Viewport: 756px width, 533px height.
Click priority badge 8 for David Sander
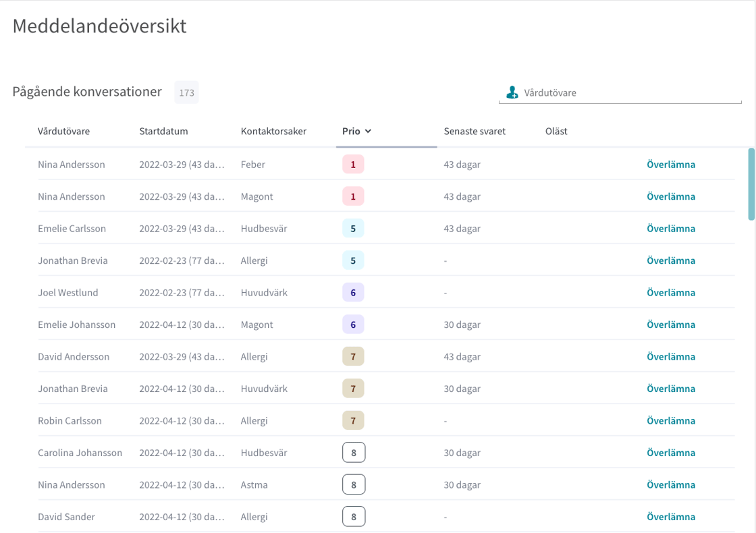354,517
